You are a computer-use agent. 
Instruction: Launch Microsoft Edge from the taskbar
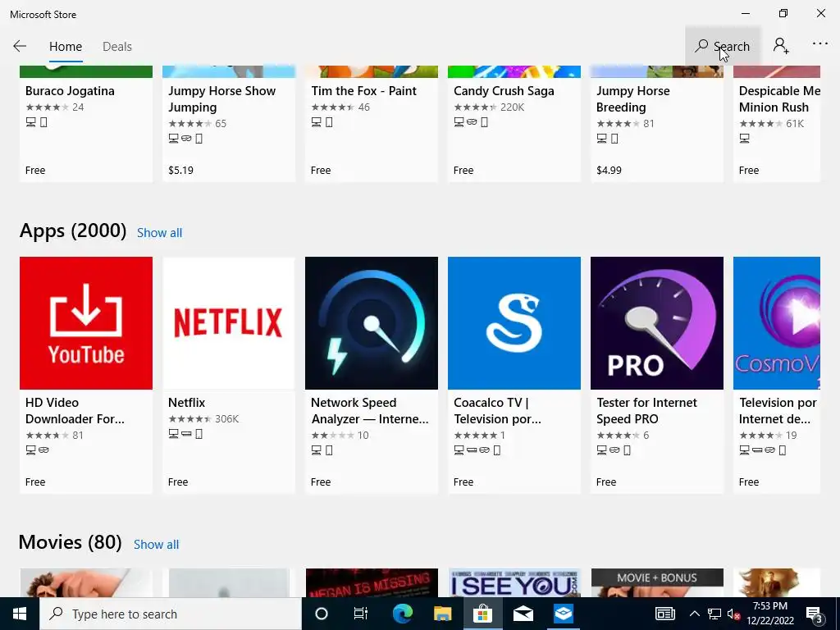(402, 614)
